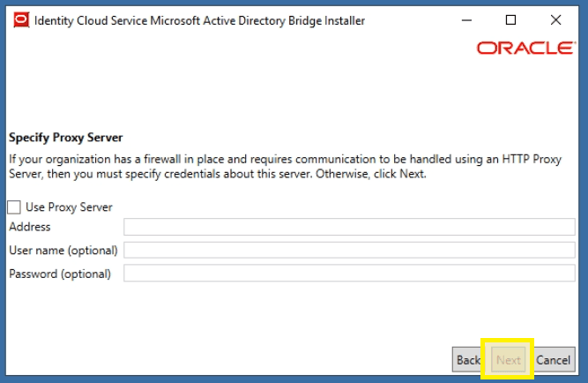Go to previous step with Back button
The width and height of the screenshot is (588, 383).
point(467,360)
